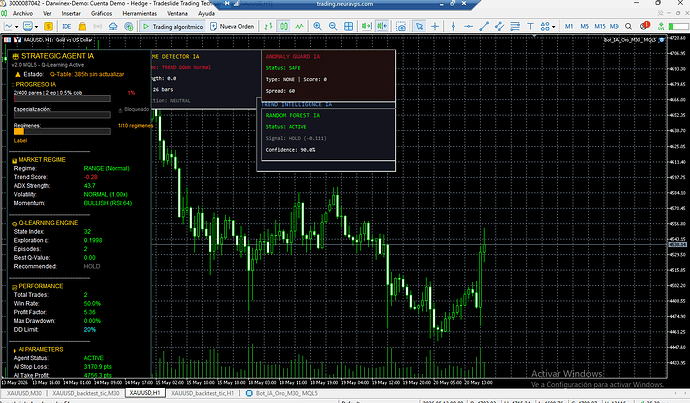Toggle chart shift from right edge
Image resolution: width=690 pixels, height=403 pixels.
382,26
